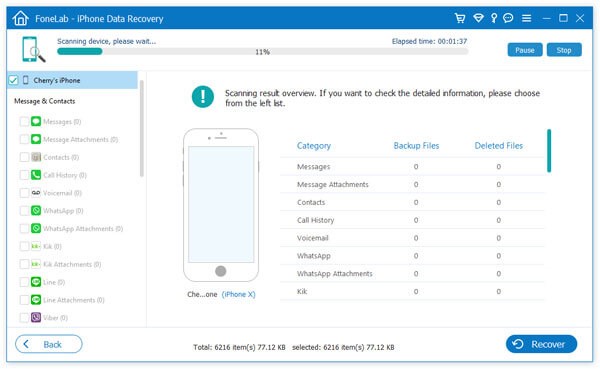Tick the Voicemail (0) checkbox
The width and height of the screenshot is (600, 369).
click(24, 193)
